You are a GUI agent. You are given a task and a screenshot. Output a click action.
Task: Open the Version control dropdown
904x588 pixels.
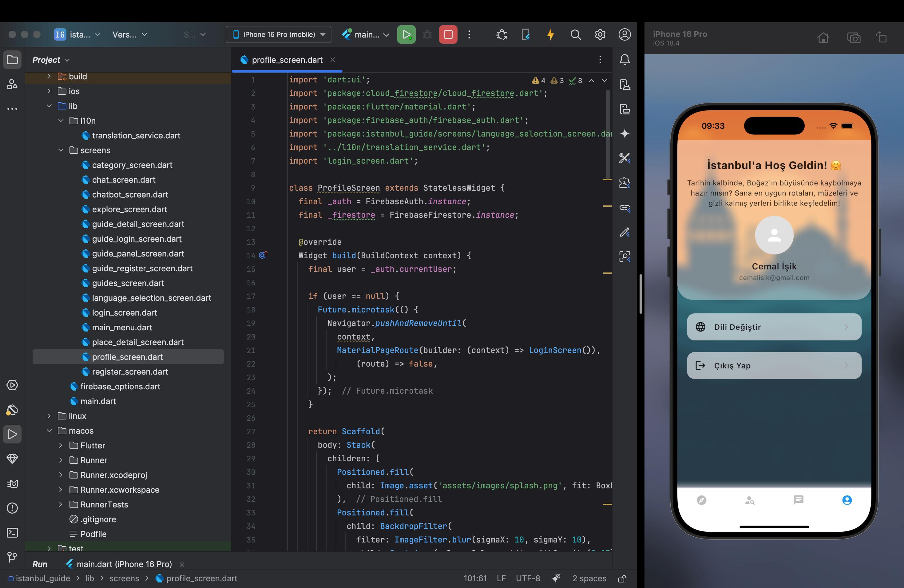click(x=129, y=34)
